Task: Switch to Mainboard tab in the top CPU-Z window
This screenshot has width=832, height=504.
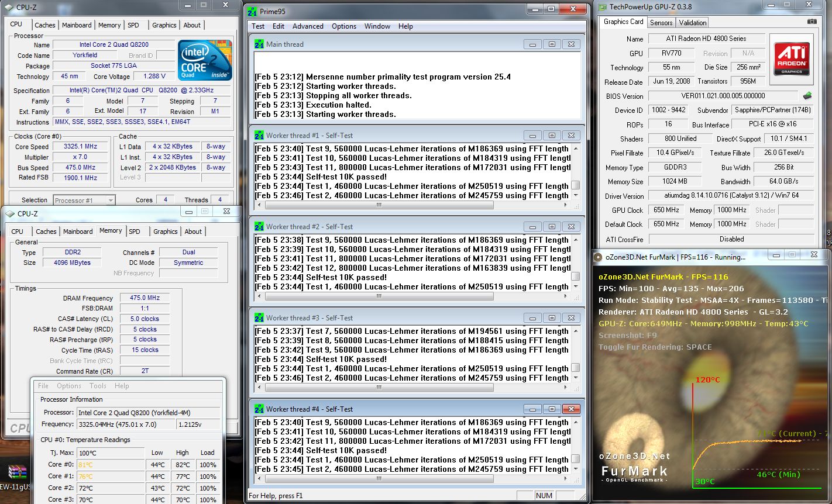Action: pos(77,25)
